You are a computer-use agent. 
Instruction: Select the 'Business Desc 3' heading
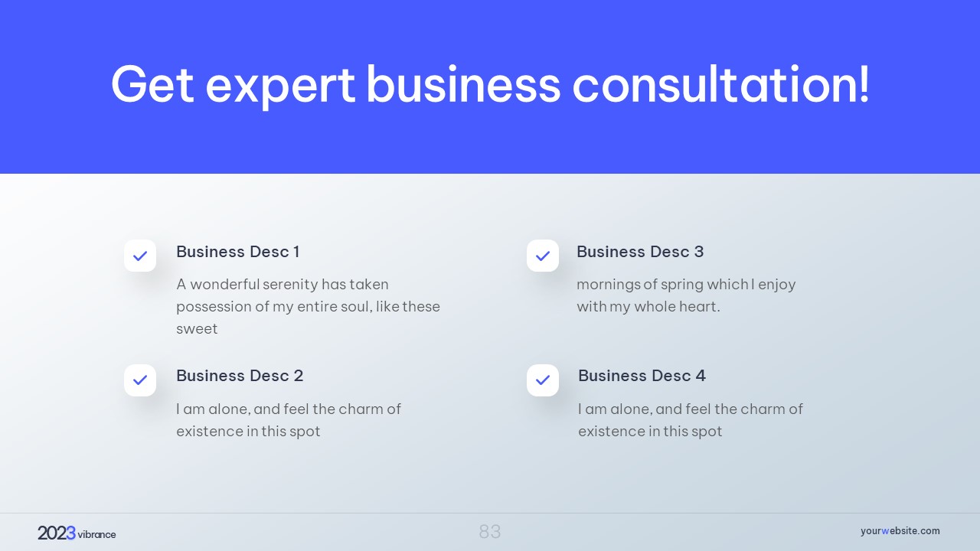639,252
